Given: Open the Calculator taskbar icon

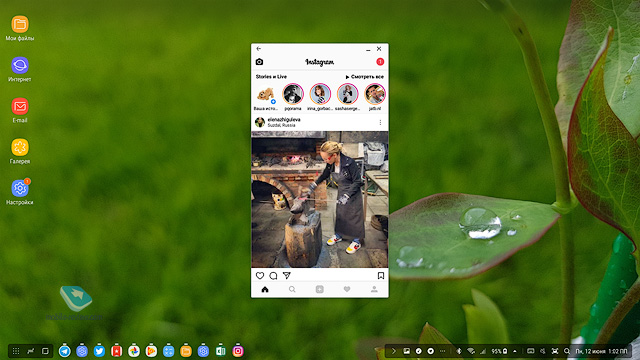Looking at the screenshot, I should (169, 351).
